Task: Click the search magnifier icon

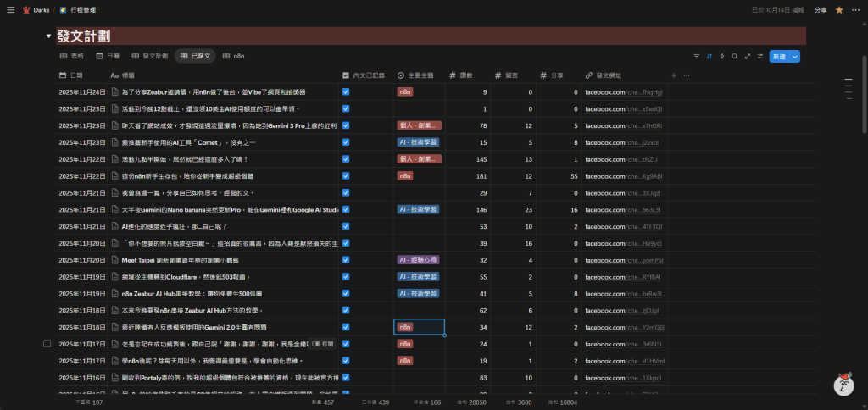Action: click(x=735, y=56)
